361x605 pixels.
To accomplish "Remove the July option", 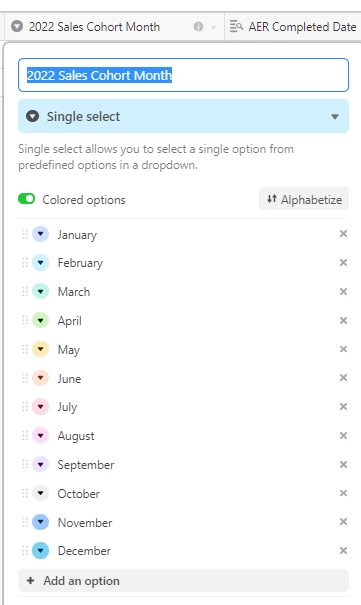I will point(343,406).
